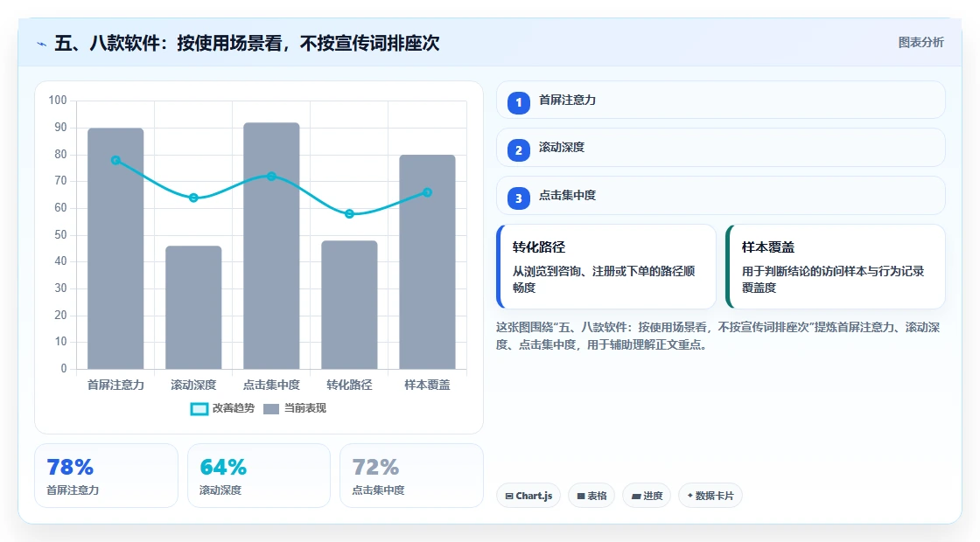
Task: Click the Chart.js tag
Action: pos(528,496)
